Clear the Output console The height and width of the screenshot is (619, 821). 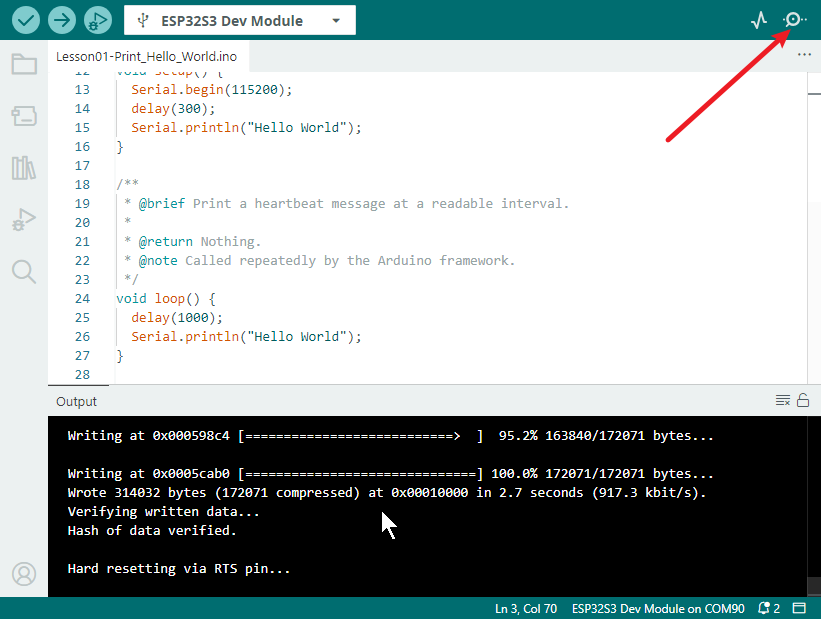(783, 401)
